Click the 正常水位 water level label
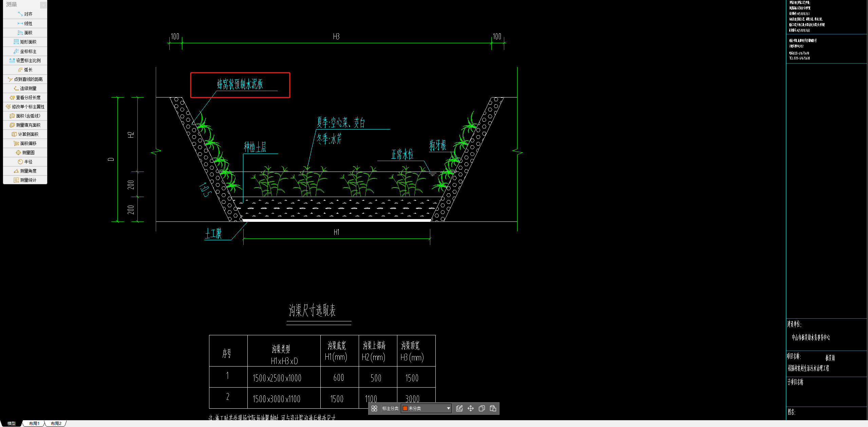 [402, 155]
